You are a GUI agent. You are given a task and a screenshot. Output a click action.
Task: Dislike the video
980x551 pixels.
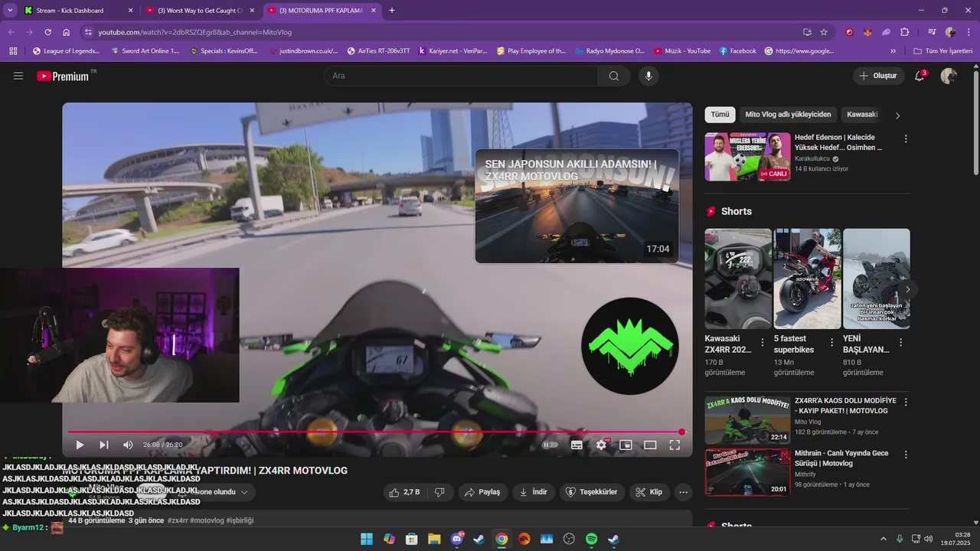pos(439,492)
